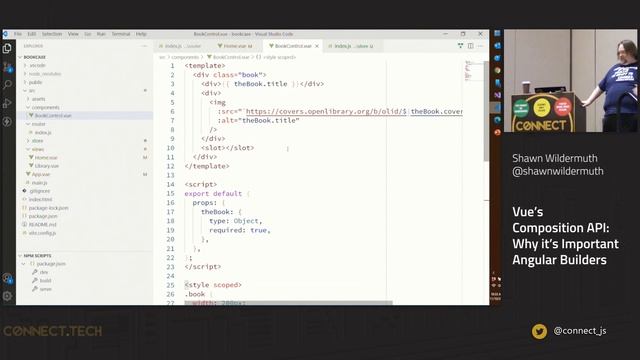Click the Edge icon on the taskbar
640x360 pixels.
(x=497, y=120)
